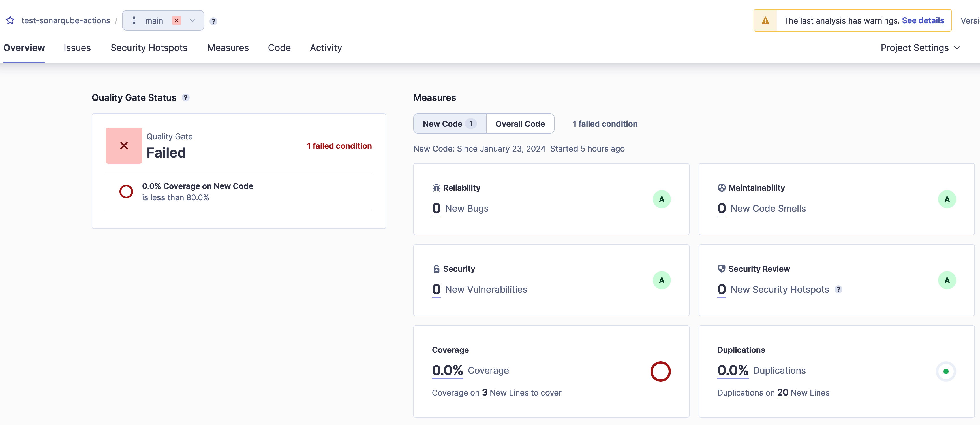Click the favorite star icon
Image resolution: width=980 pixels, height=425 pixels.
[10, 21]
